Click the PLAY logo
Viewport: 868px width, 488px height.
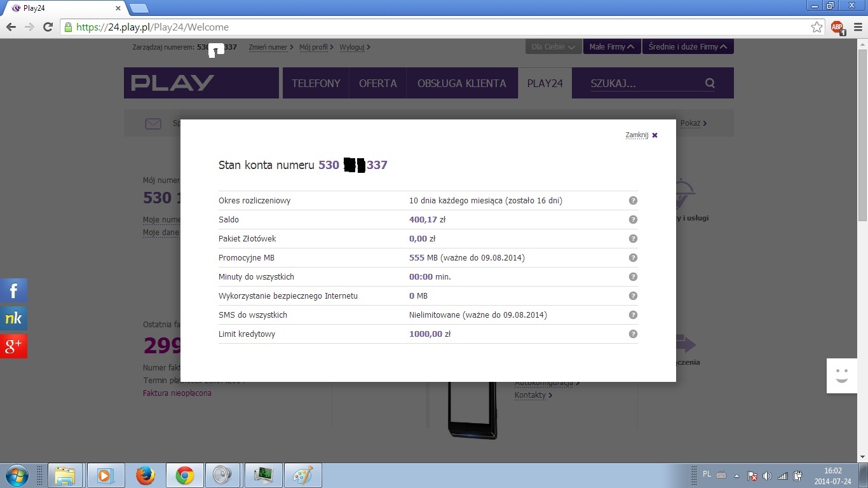coord(173,83)
